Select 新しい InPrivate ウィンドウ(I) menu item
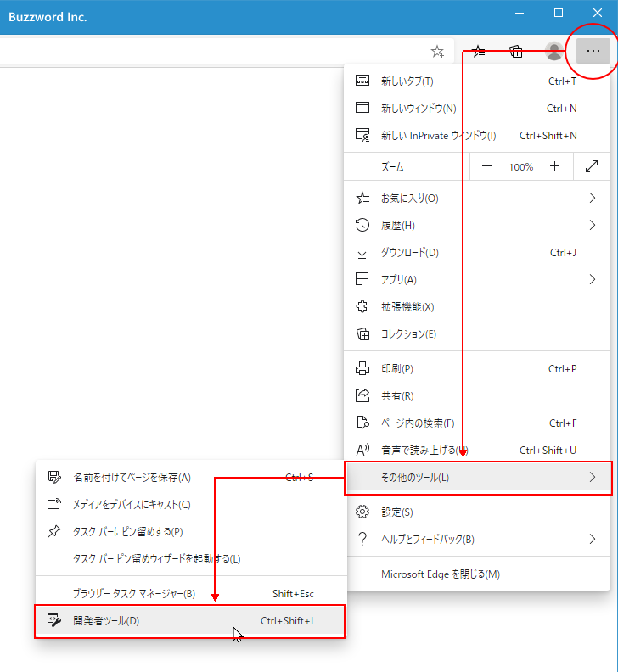Viewport: 618px width, 672px height. [477, 136]
